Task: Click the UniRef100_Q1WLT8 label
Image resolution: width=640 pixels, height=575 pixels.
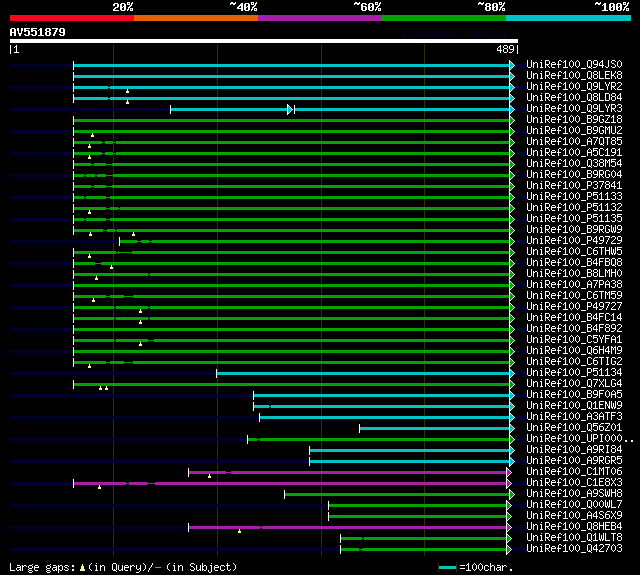Action: point(574,538)
